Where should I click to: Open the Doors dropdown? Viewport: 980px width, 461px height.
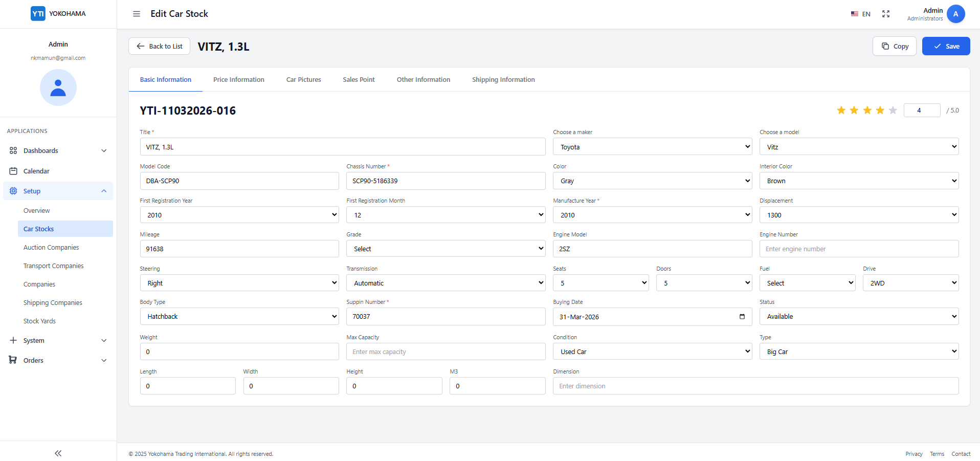pyautogui.click(x=704, y=283)
